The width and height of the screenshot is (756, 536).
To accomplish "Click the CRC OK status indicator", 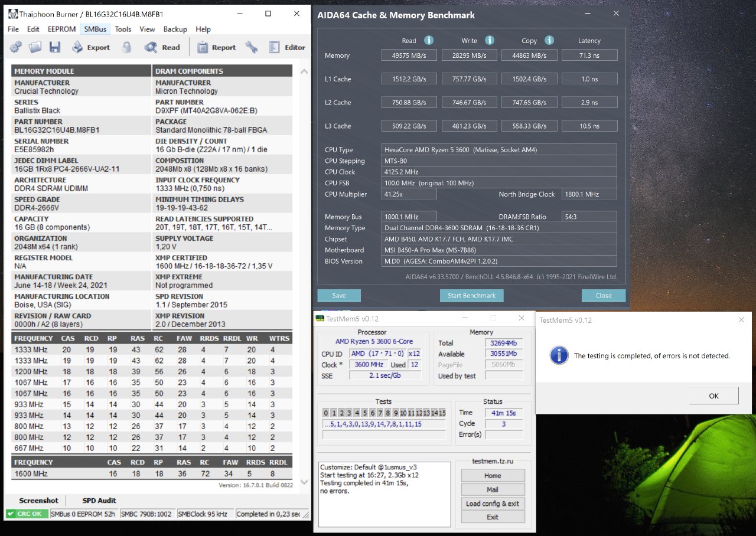I will 27,514.
